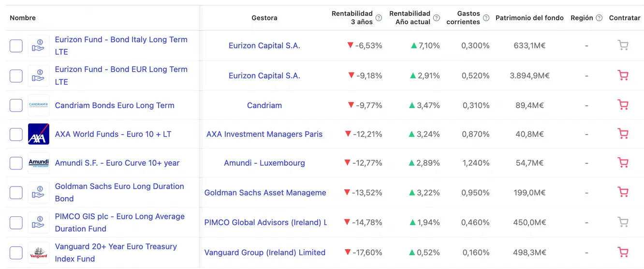
Task: Tick checkbox for Eurizon Bond Italy Long Term
Action: [16, 46]
